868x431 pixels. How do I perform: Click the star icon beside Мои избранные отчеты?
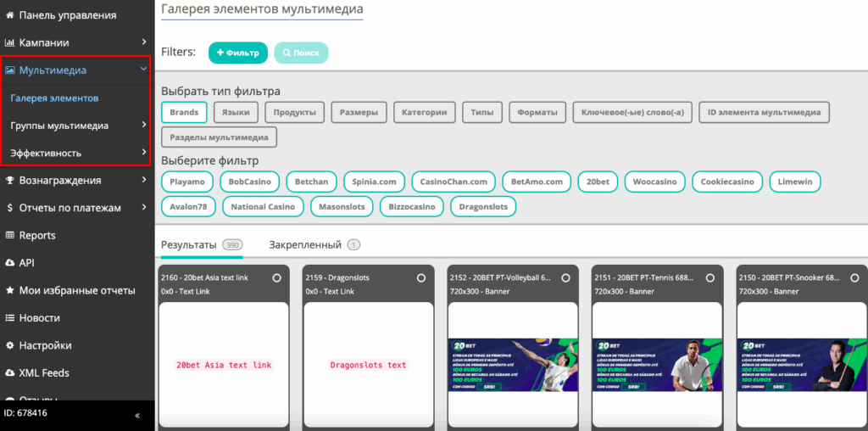pos(9,290)
